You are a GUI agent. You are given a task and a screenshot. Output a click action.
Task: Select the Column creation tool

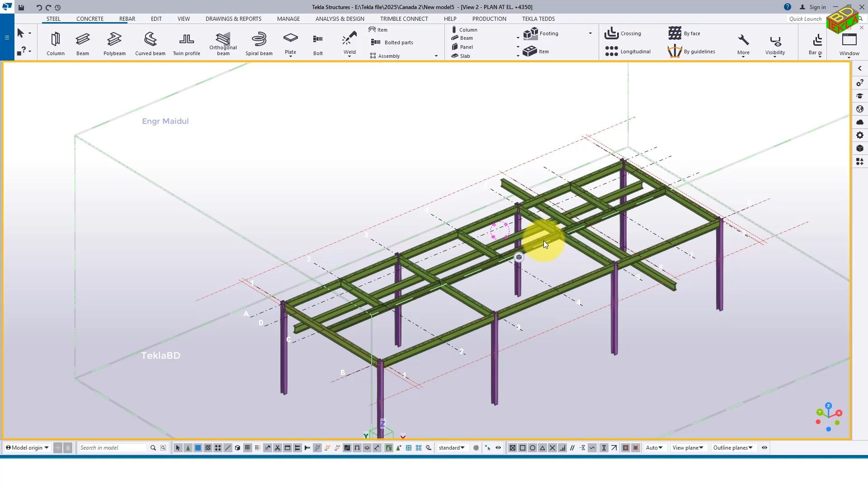coord(55,43)
